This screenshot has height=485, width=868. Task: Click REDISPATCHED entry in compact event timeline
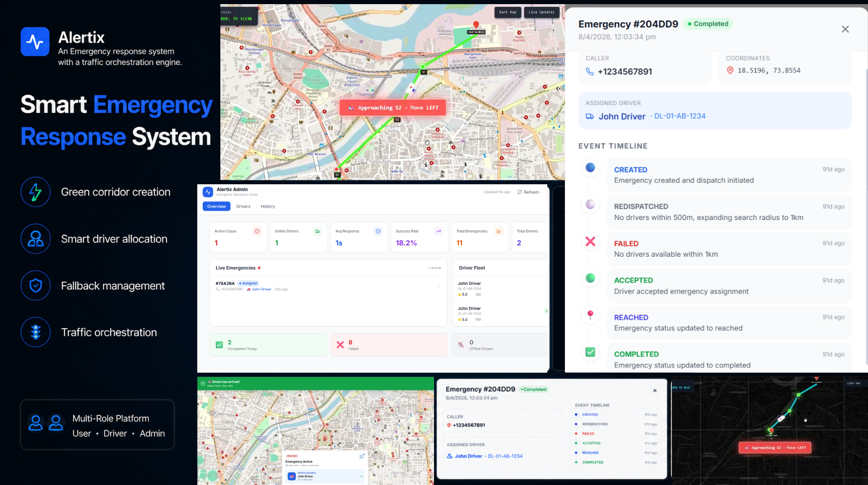[595, 424]
